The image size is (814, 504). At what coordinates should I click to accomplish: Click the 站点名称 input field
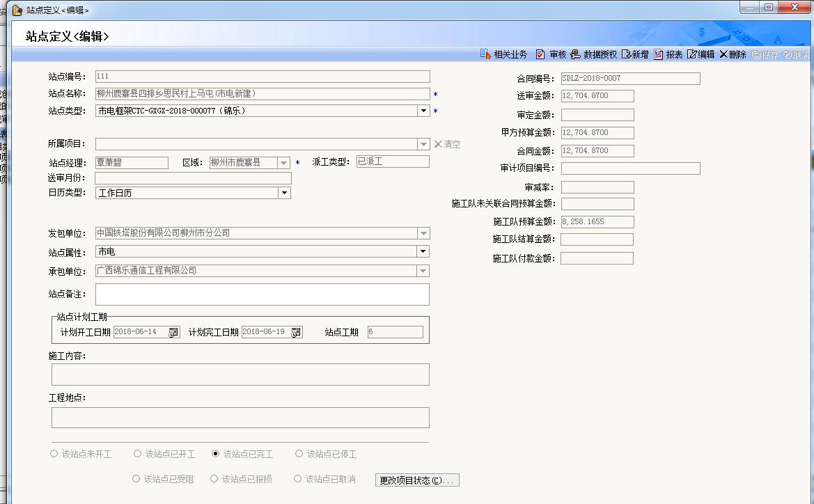(x=262, y=94)
